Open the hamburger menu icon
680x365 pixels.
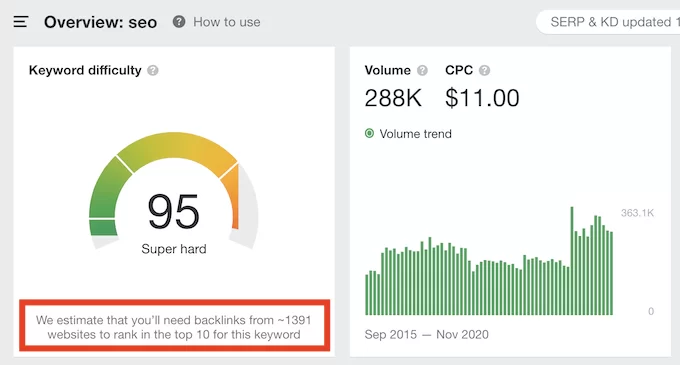pos(21,22)
